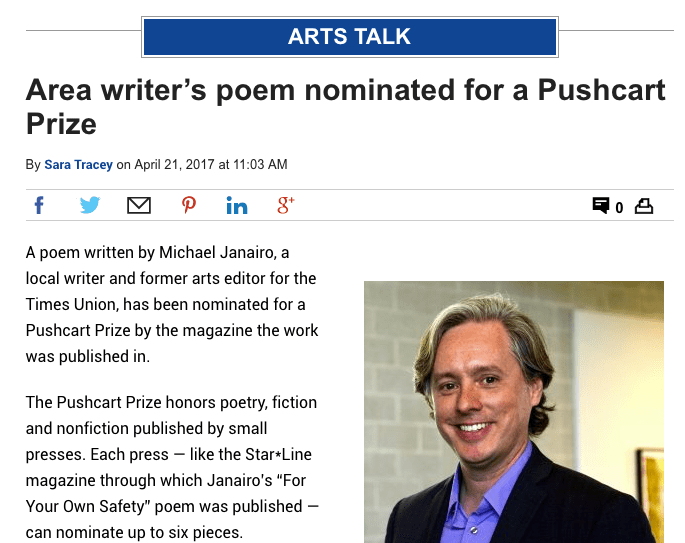Open author Sara Tracey's profile link

[78, 164]
